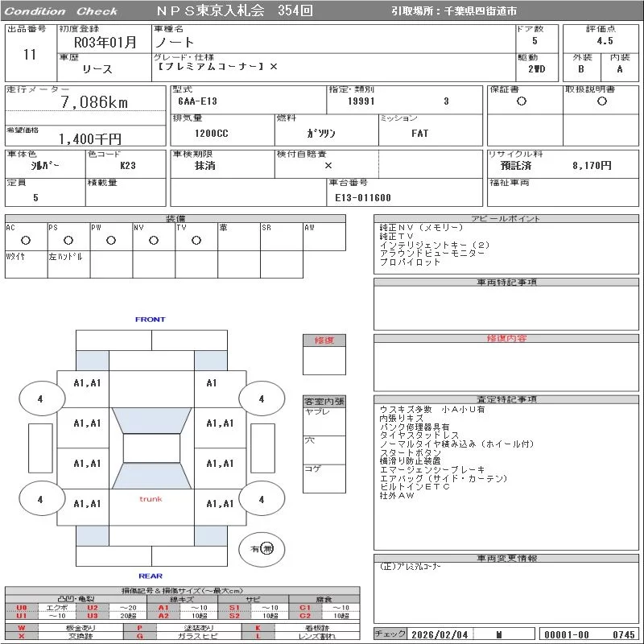
Task: Click the fuel type value under 燃料
Action: pyautogui.click(x=321, y=133)
